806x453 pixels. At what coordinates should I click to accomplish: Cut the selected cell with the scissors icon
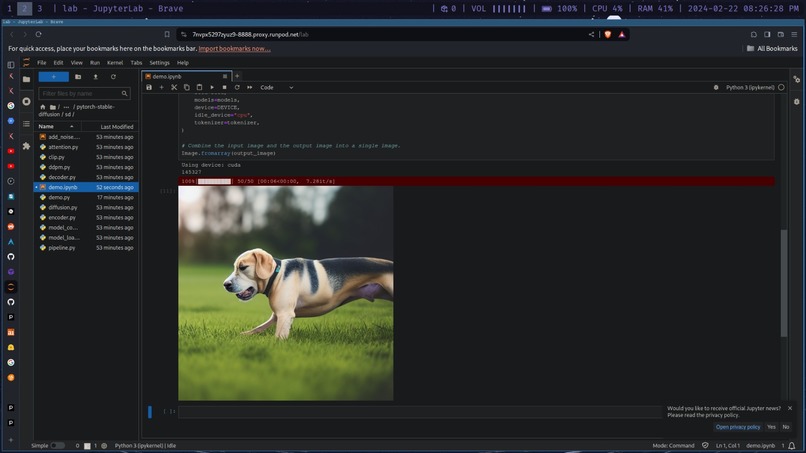pos(174,87)
